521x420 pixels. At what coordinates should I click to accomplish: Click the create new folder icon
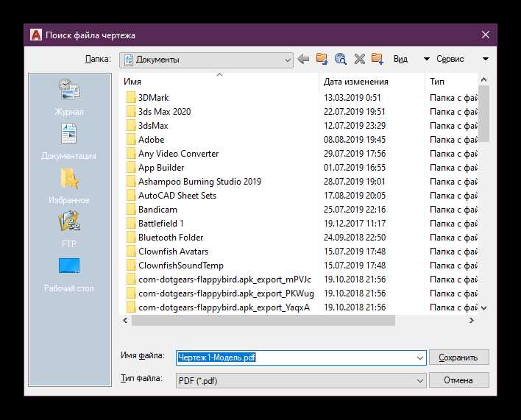(378, 59)
